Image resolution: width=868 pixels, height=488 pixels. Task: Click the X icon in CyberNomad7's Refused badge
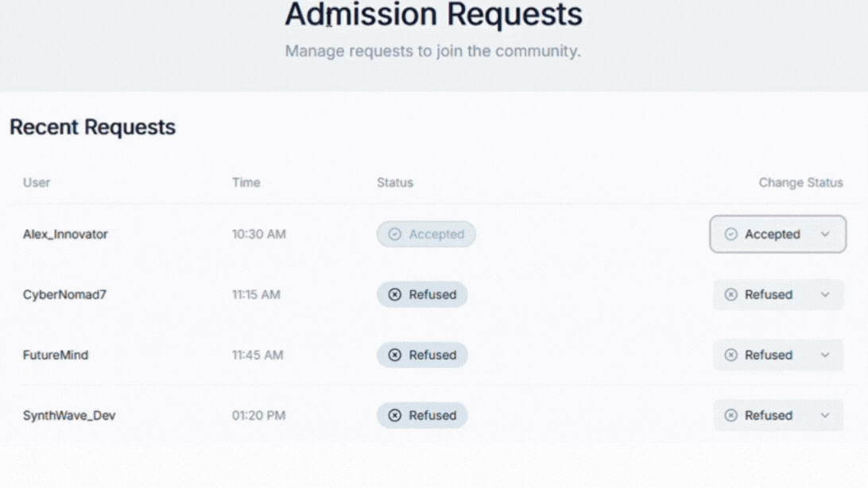click(x=395, y=294)
